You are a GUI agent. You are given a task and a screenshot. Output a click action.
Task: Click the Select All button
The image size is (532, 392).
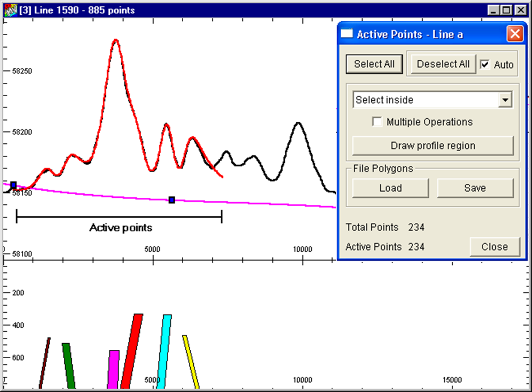click(x=374, y=64)
